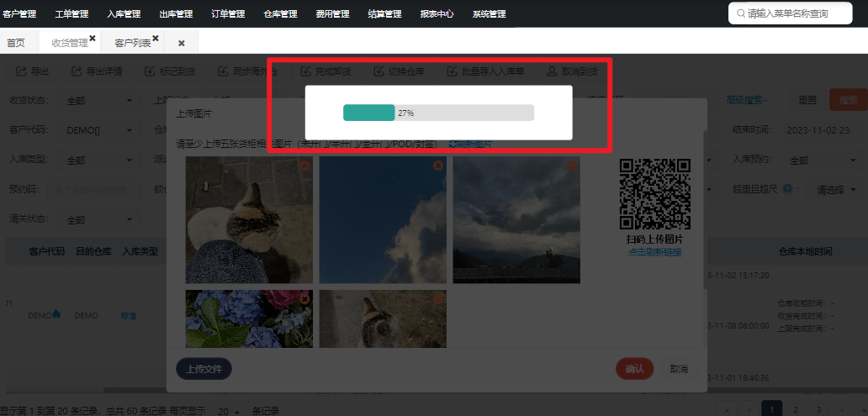
Task: Remove the walking cat photo via its delete icon
Action: coord(438,299)
